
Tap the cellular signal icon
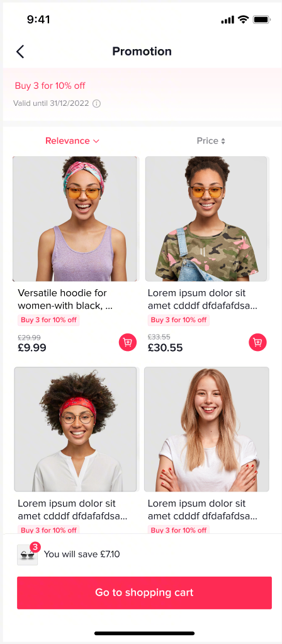[228, 20]
